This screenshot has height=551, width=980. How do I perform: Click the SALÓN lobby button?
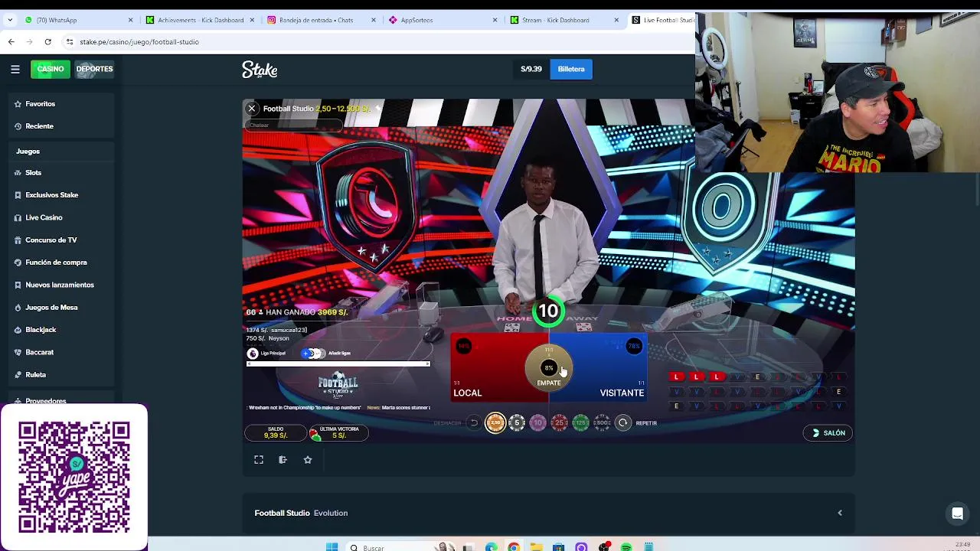(x=828, y=433)
